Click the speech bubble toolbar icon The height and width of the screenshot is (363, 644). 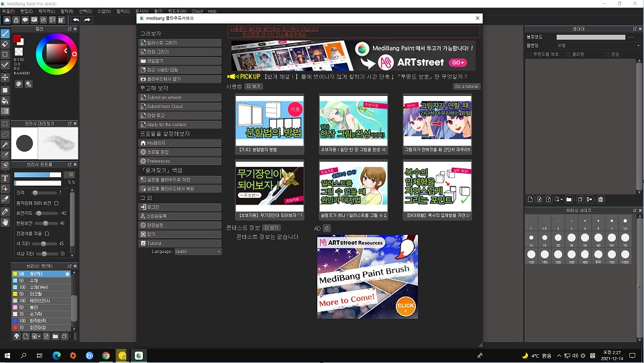coord(25,19)
